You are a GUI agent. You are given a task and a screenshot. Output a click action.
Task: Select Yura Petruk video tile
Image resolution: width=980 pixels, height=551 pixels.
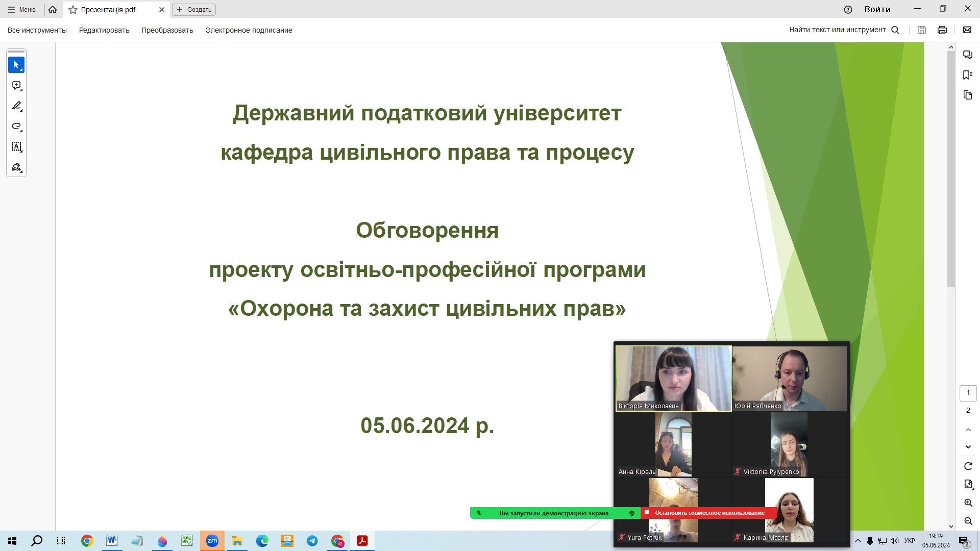(673, 510)
